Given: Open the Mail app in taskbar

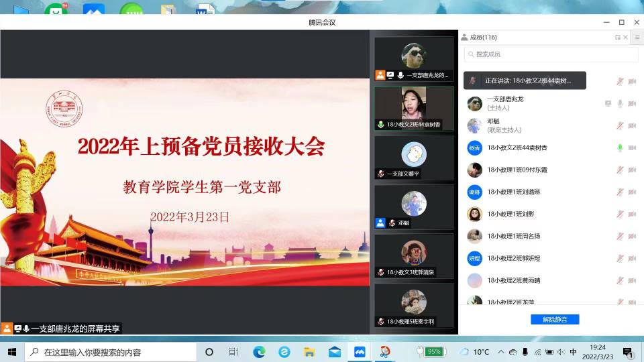Looking at the screenshot, I should pyautogui.click(x=334, y=352).
